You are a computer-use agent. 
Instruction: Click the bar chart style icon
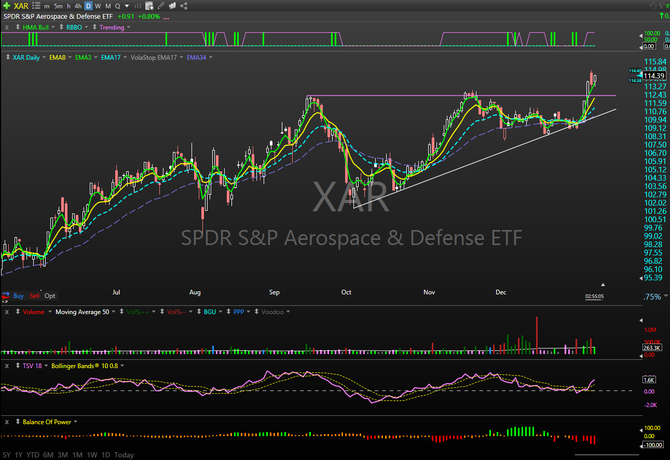(138, 6)
